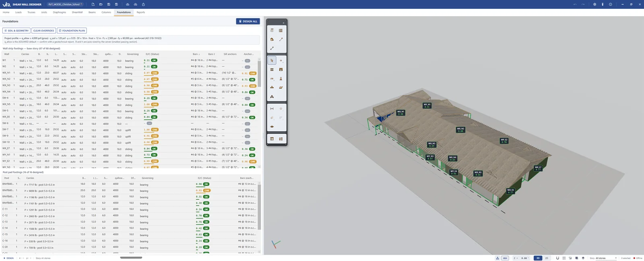Select the dimension tool icon
644x261 pixels.
[x=272, y=109]
